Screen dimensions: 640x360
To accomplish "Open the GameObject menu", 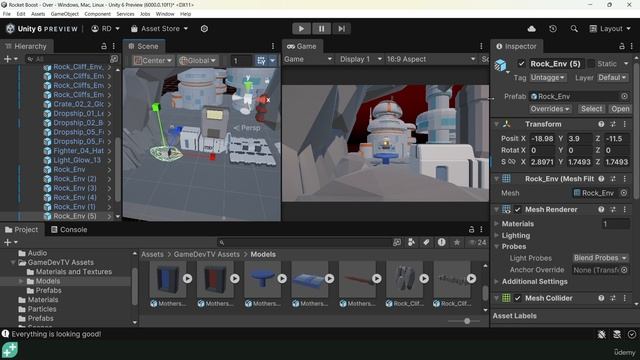I will pyautogui.click(x=64, y=14).
